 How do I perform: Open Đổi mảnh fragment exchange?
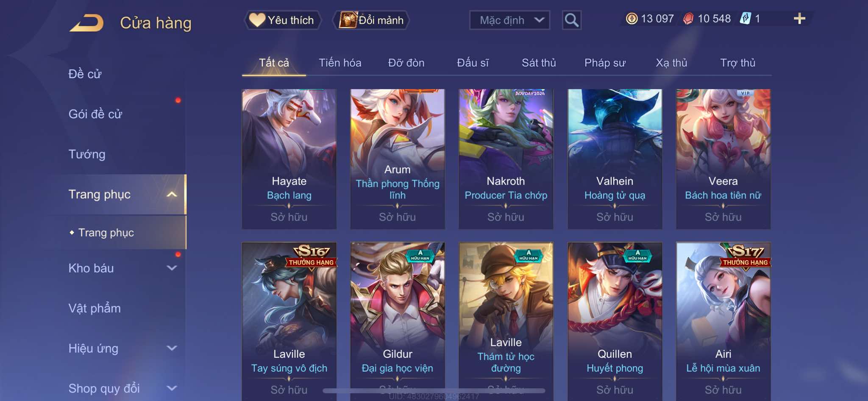(371, 20)
